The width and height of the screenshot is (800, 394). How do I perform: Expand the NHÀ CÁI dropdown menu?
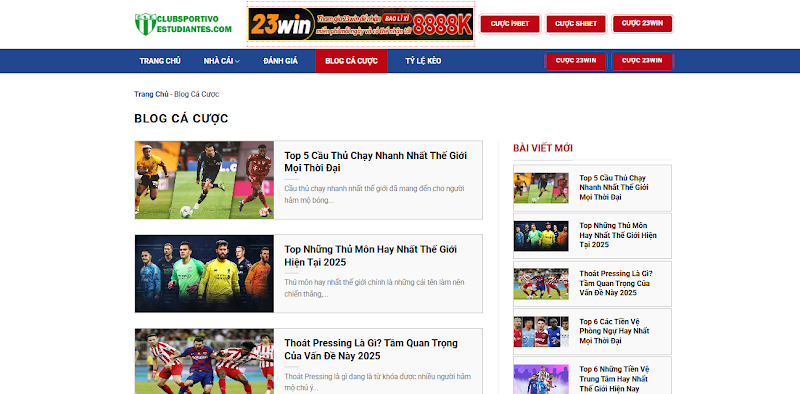coord(221,61)
